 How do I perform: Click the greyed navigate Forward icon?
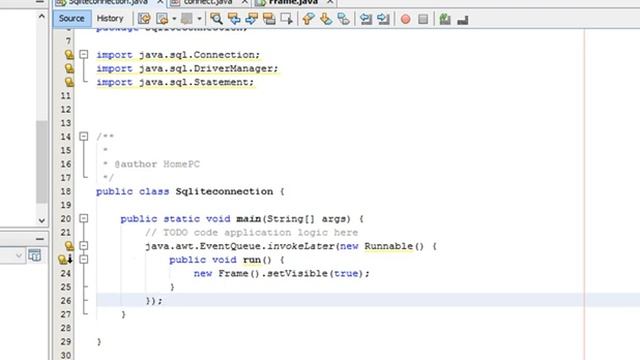click(x=187, y=19)
